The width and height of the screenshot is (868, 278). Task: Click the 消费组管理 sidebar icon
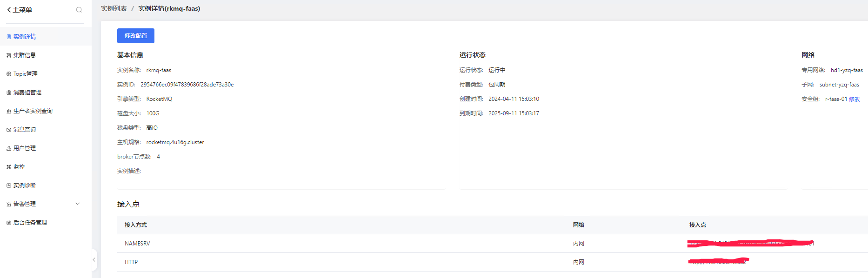coord(9,93)
